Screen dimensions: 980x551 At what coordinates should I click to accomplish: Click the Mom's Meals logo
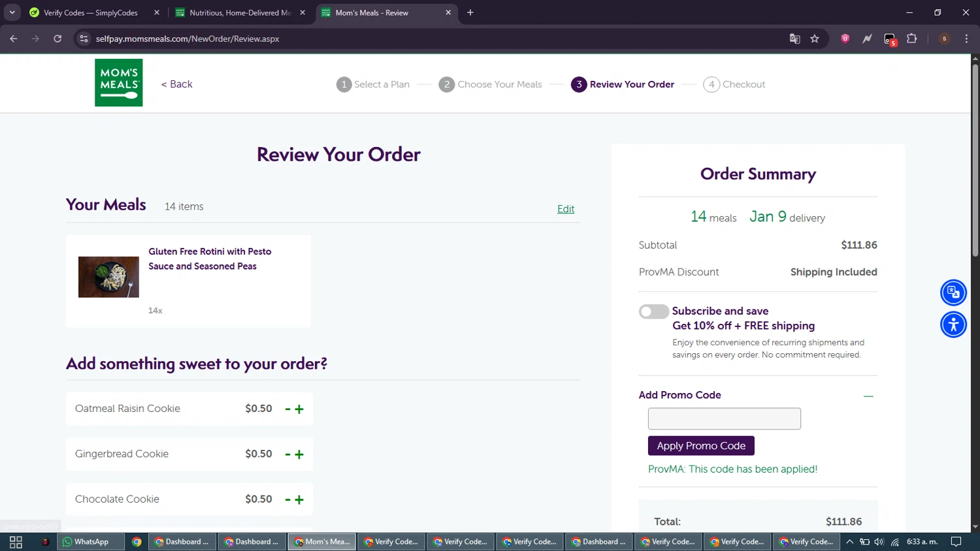click(x=119, y=83)
